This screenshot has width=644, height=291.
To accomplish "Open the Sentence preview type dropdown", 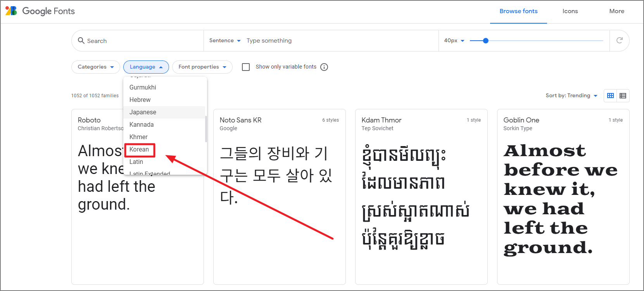I will (225, 41).
